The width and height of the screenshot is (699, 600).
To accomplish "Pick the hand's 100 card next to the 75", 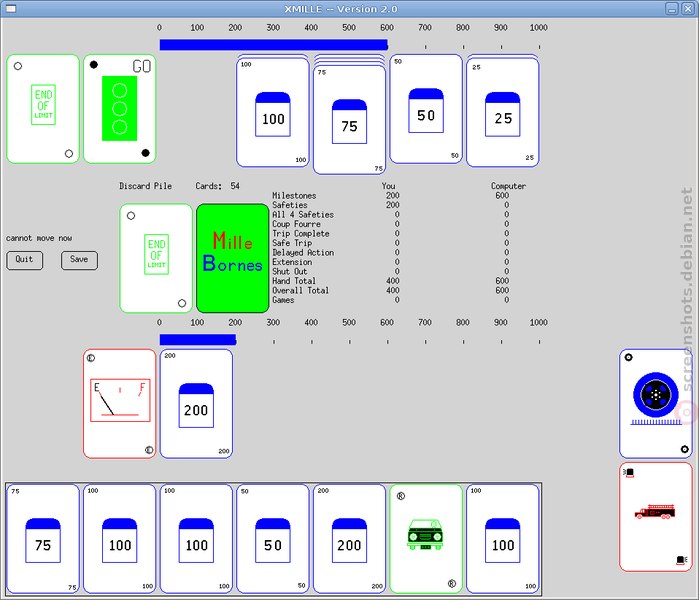I will 119,539.
